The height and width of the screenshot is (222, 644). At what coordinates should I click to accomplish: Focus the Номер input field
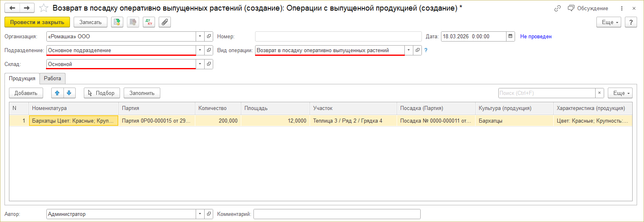click(338, 36)
